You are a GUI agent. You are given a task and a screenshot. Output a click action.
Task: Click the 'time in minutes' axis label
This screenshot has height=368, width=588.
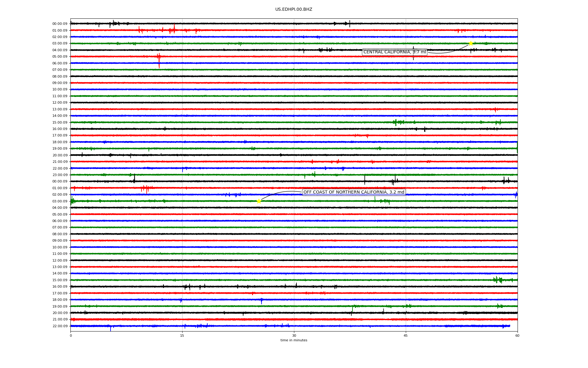click(294, 340)
